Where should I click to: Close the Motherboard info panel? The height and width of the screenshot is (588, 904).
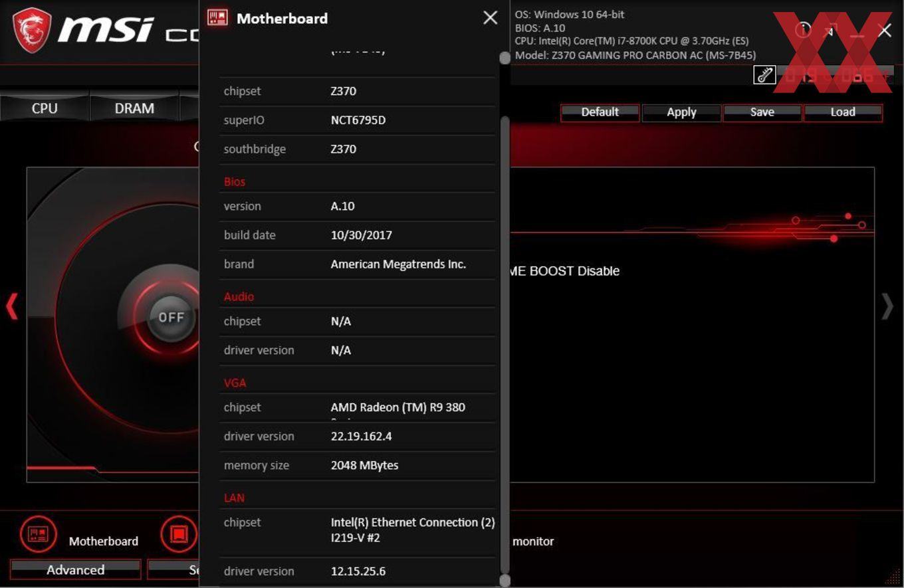[x=491, y=18]
